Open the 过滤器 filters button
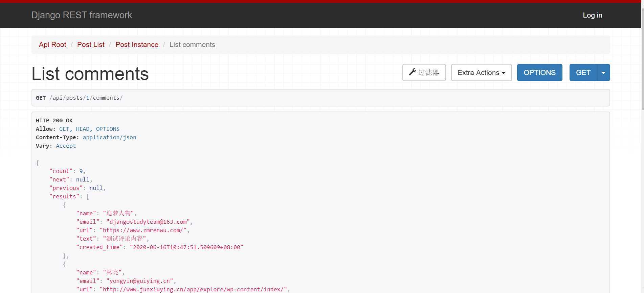This screenshot has height=293, width=644. pos(424,72)
